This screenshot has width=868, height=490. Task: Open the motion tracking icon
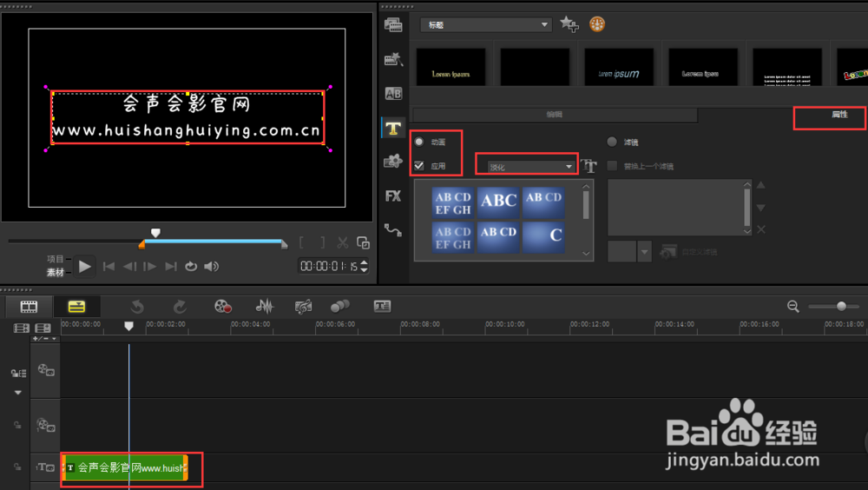pos(340,307)
